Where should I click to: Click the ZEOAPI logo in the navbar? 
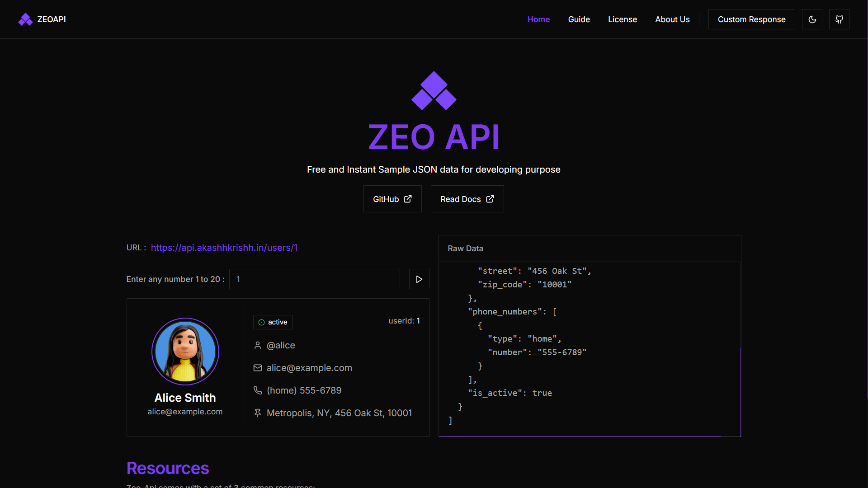(42, 19)
